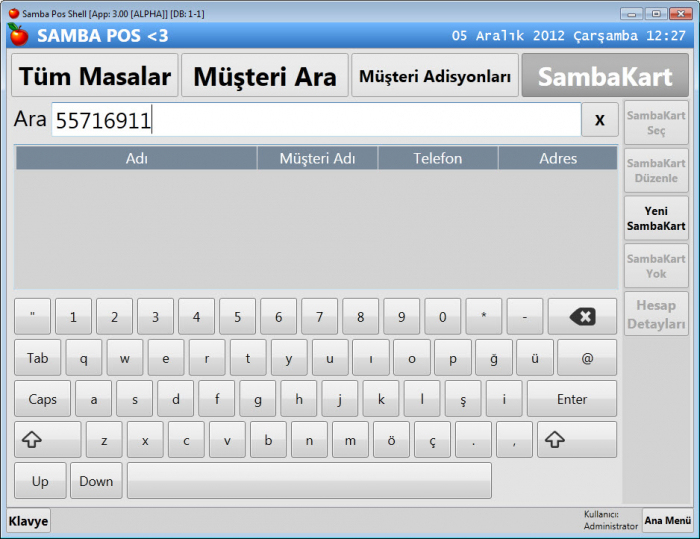Toggle the Caps lock key
Image resolution: width=700 pixels, height=539 pixels.
[42, 399]
